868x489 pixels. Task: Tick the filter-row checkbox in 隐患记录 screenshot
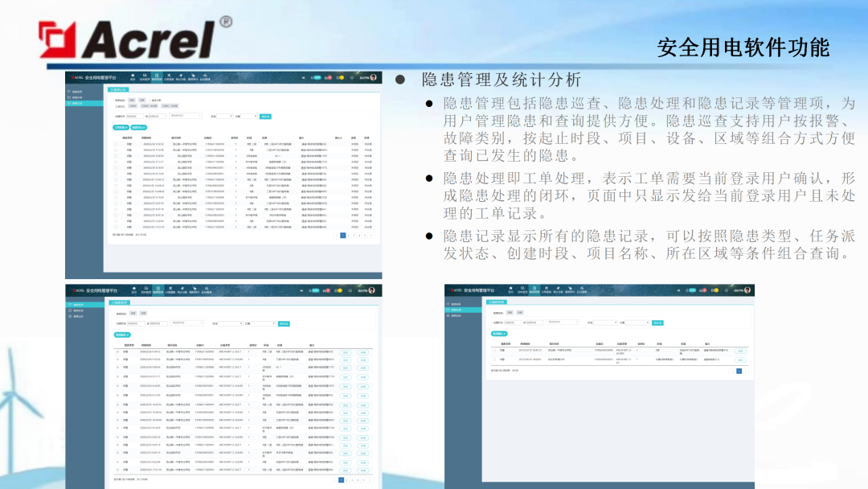(149, 101)
